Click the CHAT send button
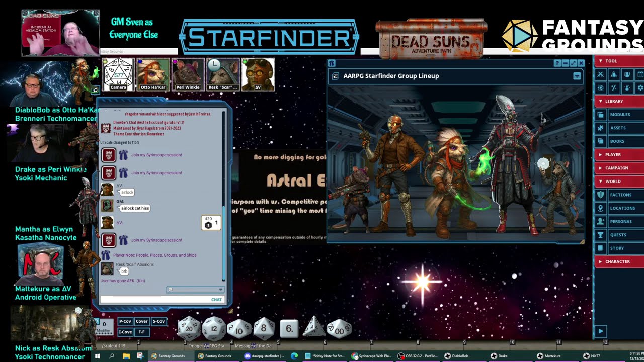 tap(216, 300)
